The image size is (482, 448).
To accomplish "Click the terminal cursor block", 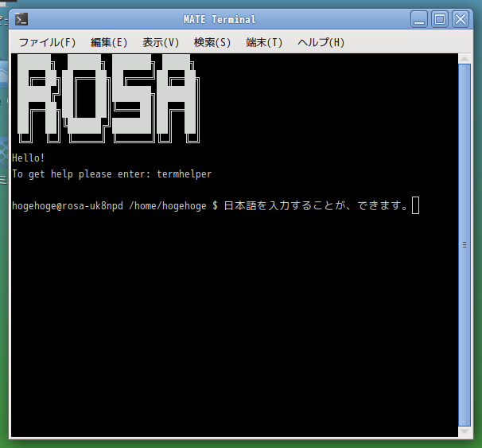I will click(415, 205).
